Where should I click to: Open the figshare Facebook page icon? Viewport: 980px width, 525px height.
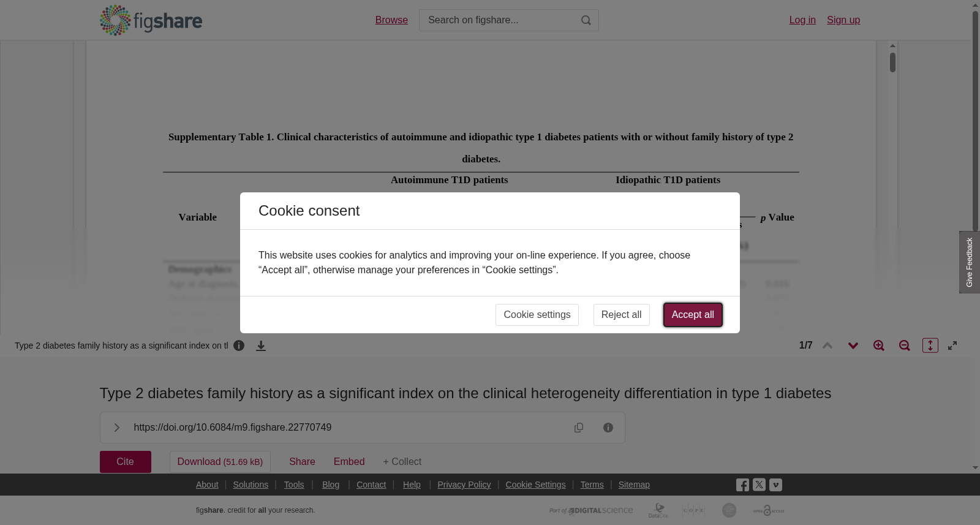click(742, 485)
